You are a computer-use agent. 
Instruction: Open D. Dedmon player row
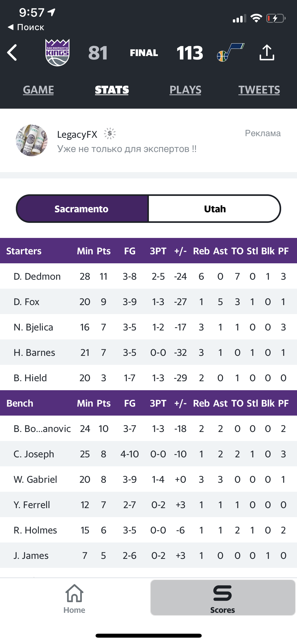[x=148, y=276]
